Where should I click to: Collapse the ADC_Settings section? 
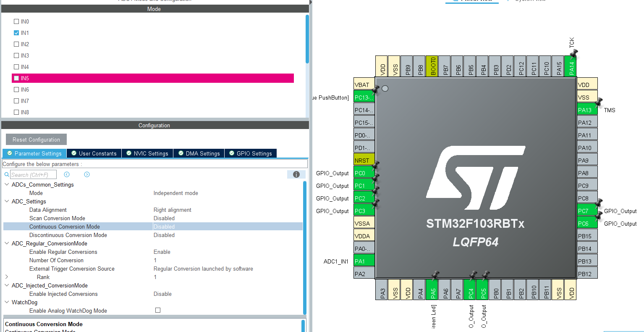click(x=6, y=201)
